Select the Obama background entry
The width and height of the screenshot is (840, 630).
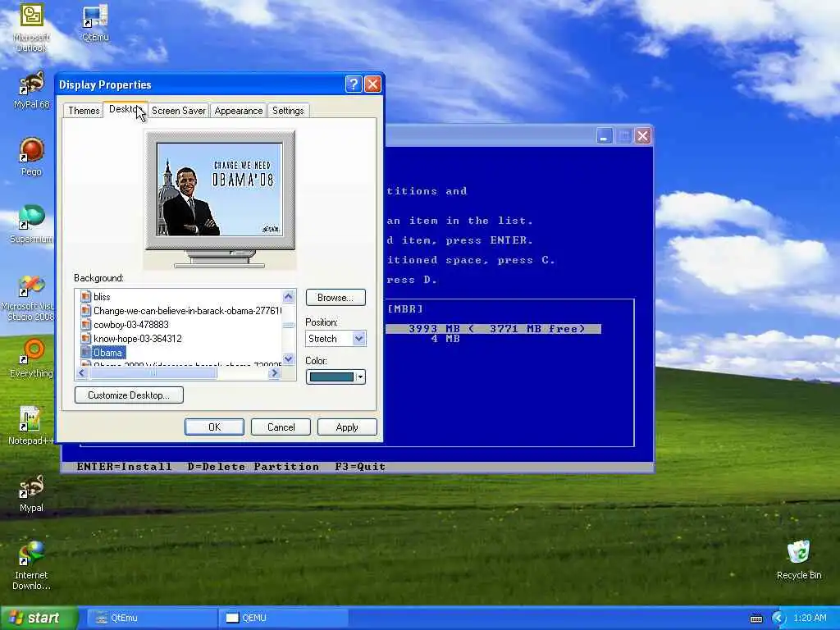click(x=107, y=352)
